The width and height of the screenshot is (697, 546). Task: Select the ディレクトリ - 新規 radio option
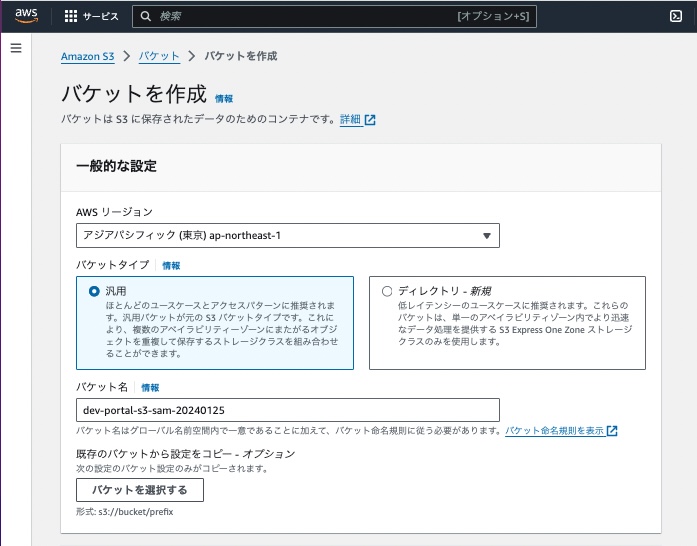387,291
